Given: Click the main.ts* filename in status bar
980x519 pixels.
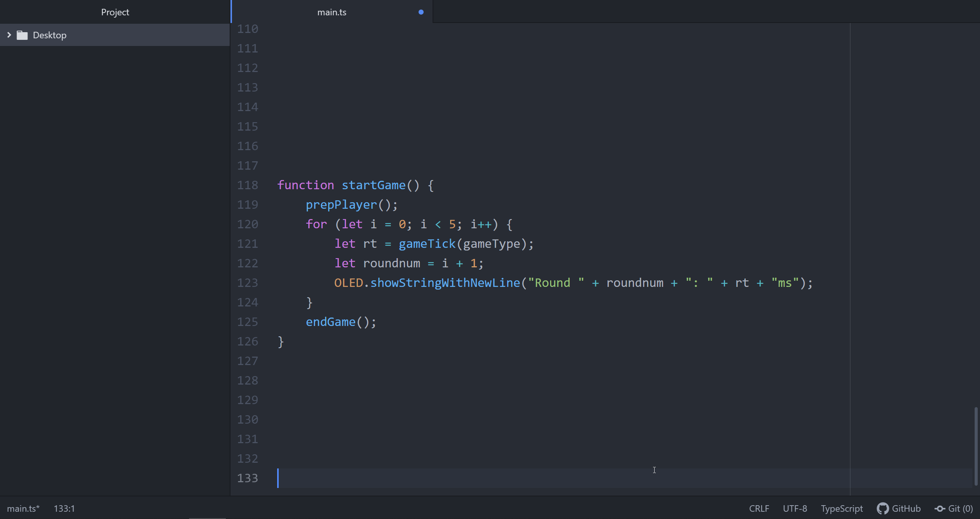Looking at the screenshot, I should [23, 508].
